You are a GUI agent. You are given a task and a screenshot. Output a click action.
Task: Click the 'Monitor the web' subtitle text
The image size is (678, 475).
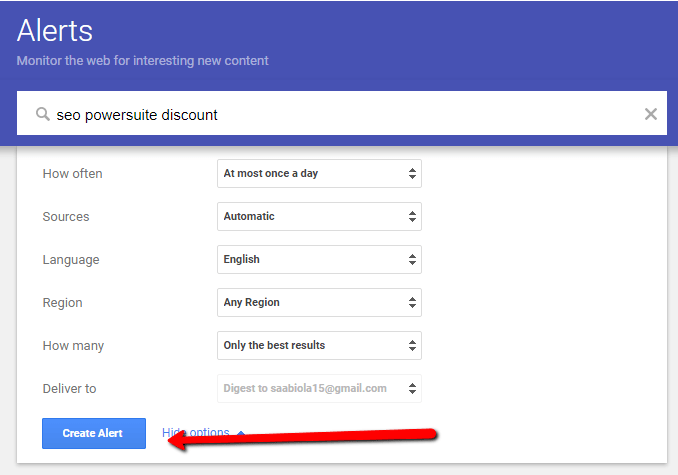pos(142,61)
